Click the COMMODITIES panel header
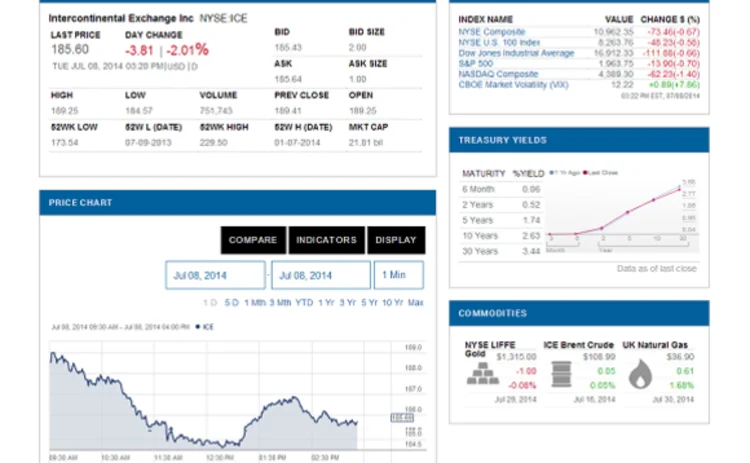This screenshot has width=750, height=463. (x=579, y=313)
